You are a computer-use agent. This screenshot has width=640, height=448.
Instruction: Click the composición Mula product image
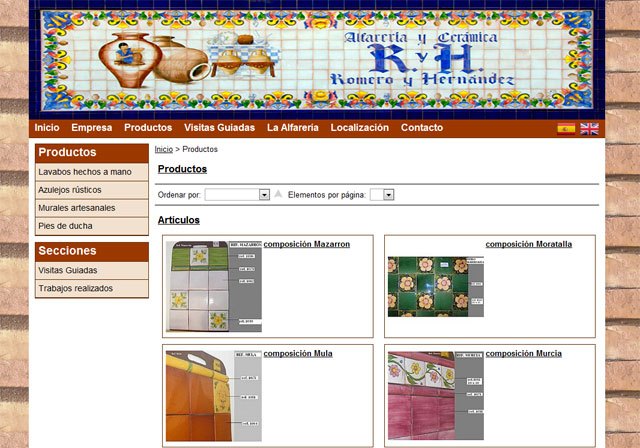[213, 395]
